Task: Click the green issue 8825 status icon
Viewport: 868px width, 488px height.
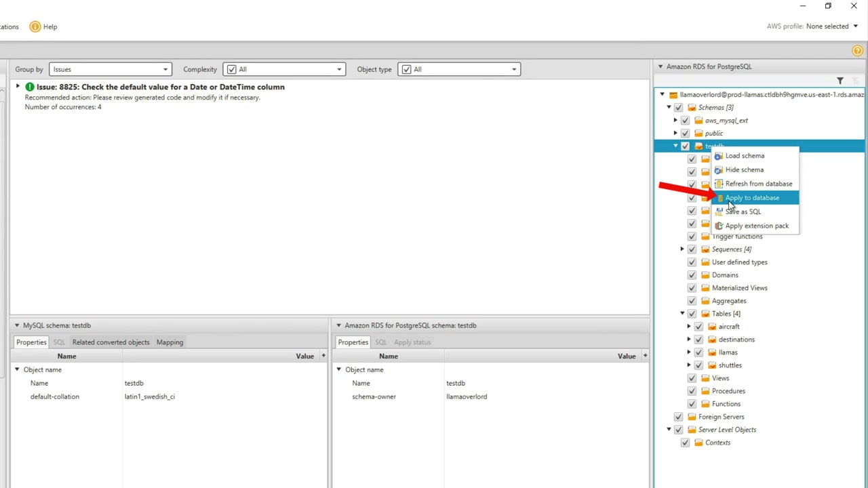Action: pyautogui.click(x=30, y=87)
